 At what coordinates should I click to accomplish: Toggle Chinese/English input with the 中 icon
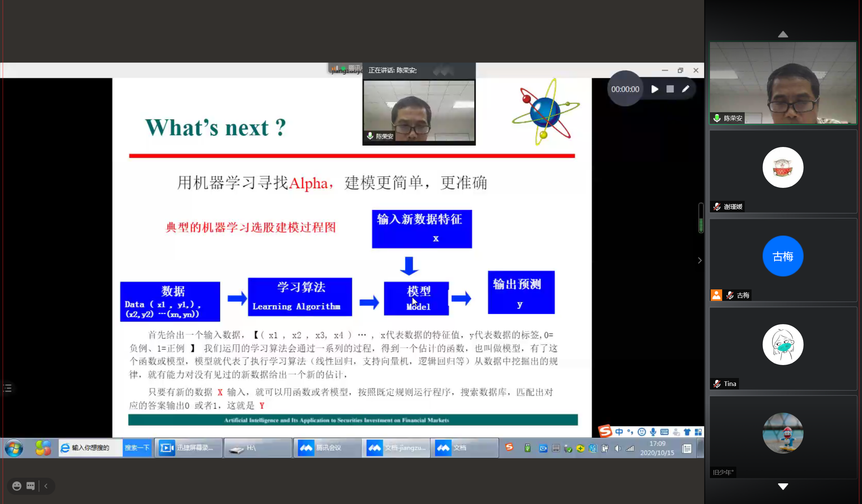(x=619, y=432)
